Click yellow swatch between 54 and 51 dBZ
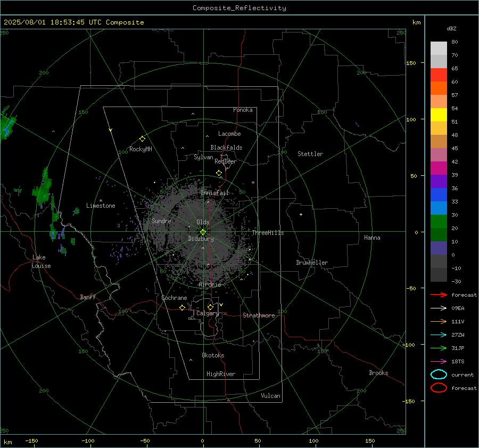The height and width of the screenshot is (448, 479). (439, 115)
